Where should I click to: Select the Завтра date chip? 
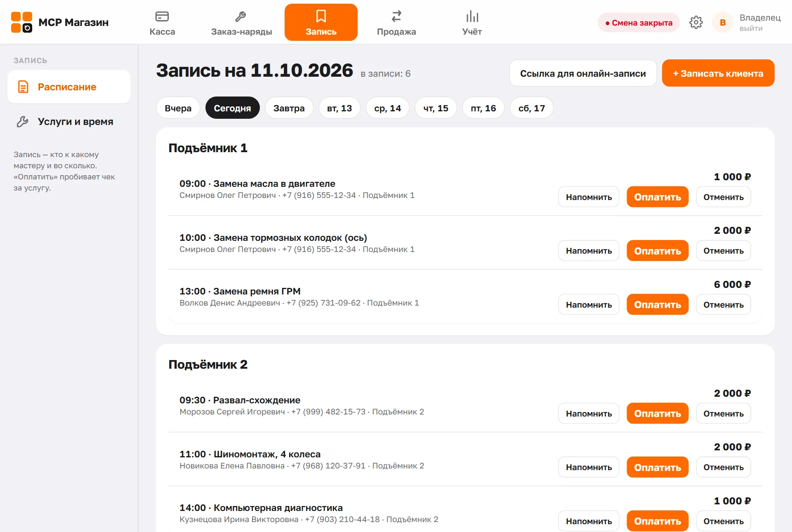tap(289, 108)
